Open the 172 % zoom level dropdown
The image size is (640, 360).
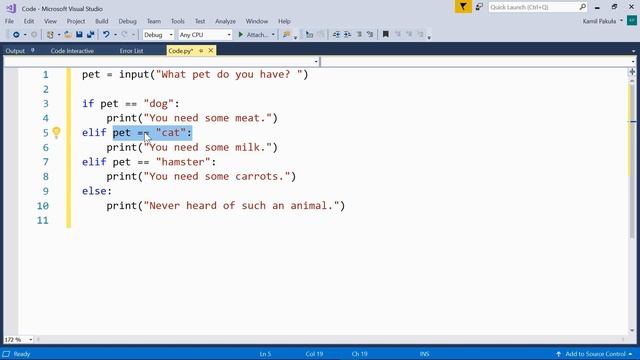coord(30,340)
